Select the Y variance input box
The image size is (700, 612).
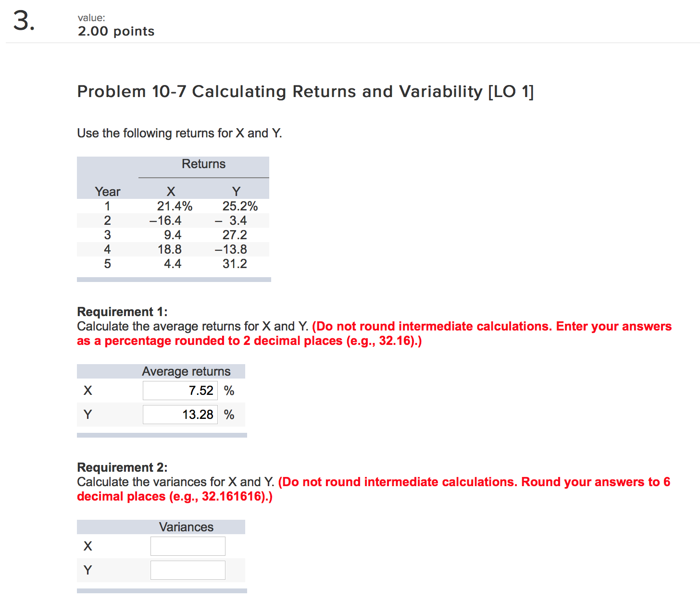187,570
